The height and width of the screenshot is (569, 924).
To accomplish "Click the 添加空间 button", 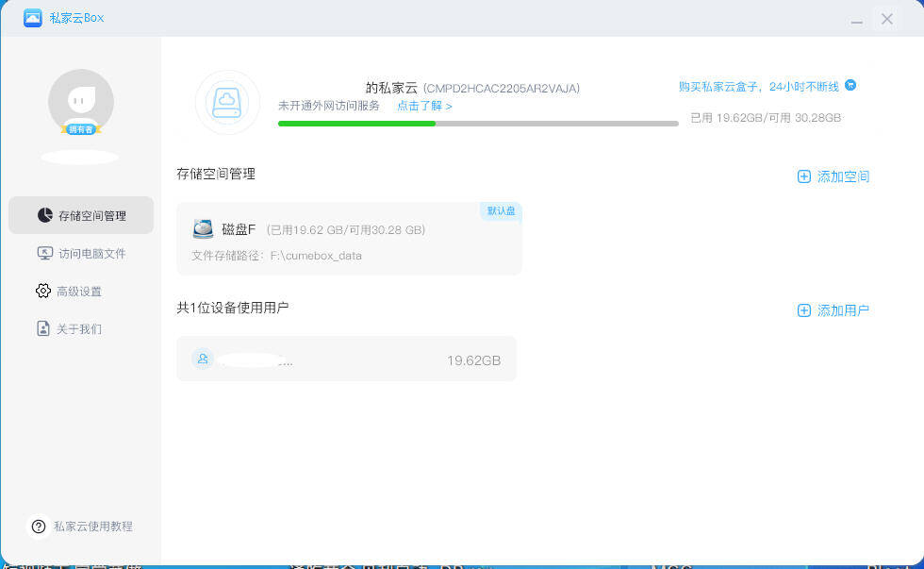I will point(833,176).
